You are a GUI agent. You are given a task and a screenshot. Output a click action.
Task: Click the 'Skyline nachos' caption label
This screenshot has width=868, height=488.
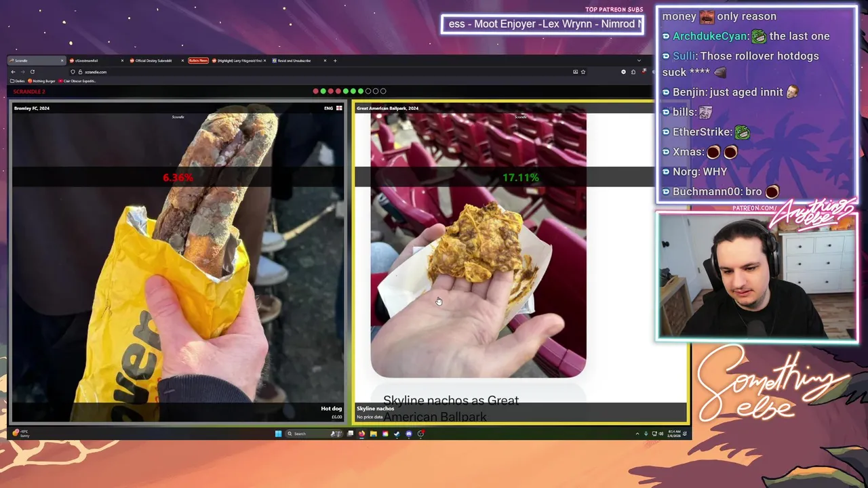point(375,409)
